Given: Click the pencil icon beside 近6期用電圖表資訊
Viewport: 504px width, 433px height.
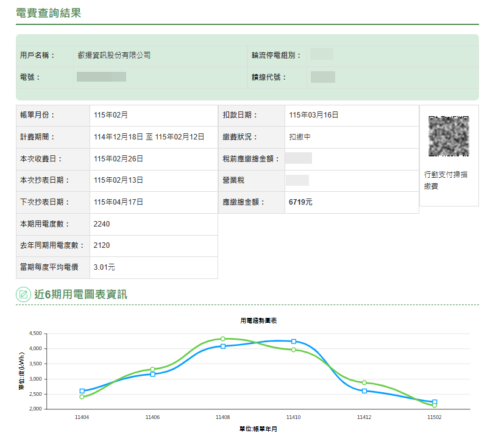Looking at the screenshot, I should [23, 295].
